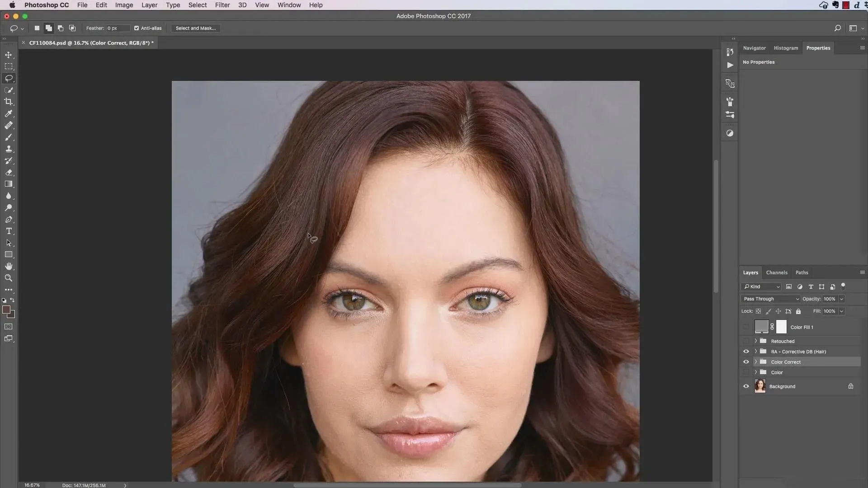868x488 pixels.
Task: Expand the Retouched layer group
Action: point(756,341)
